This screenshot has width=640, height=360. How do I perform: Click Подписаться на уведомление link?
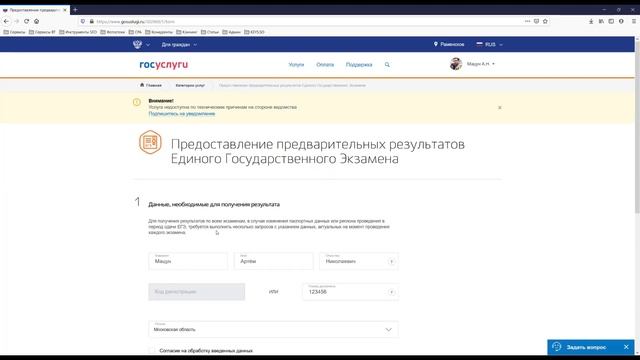click(x=182, y=114)
